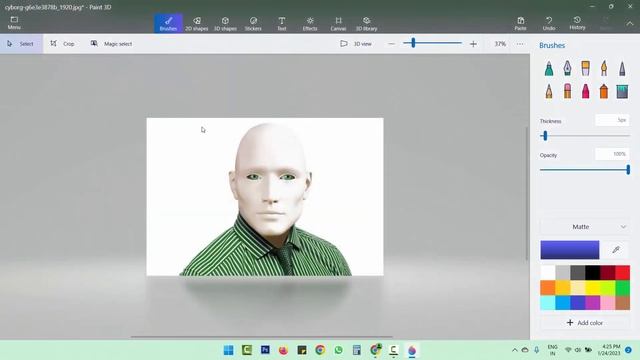
Task: Pick the dark gray color swatch
Action: (578, 273)
